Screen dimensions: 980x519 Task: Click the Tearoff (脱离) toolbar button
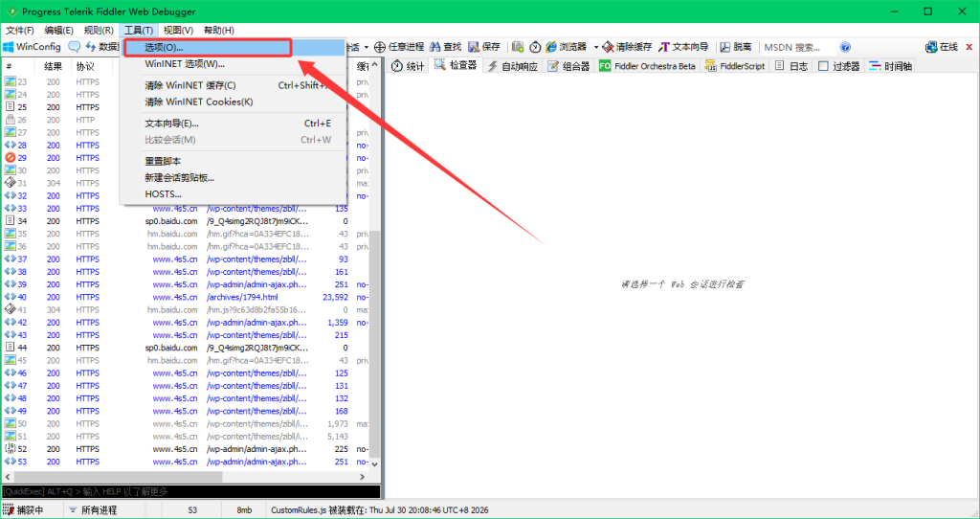tap(736, 47)
